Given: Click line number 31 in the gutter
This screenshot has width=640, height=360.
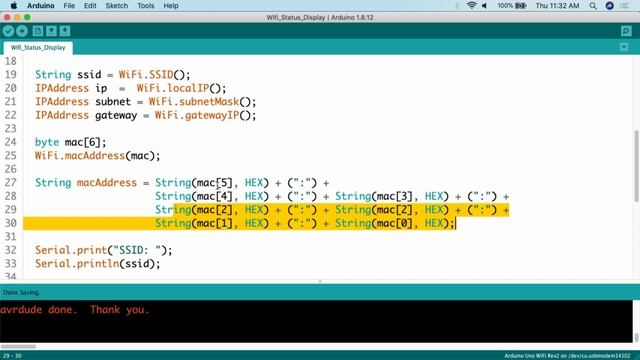Looking at the screenshot, I should (x=11, y=236).
